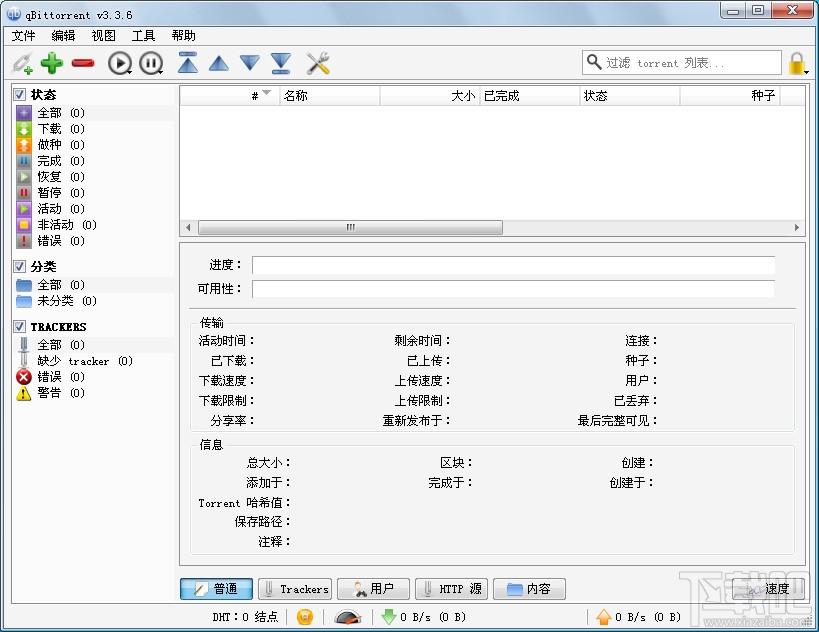This screenshot has height=632, width=819.
Task: Switch to the 内容 tab
Action: pos(529,589)
